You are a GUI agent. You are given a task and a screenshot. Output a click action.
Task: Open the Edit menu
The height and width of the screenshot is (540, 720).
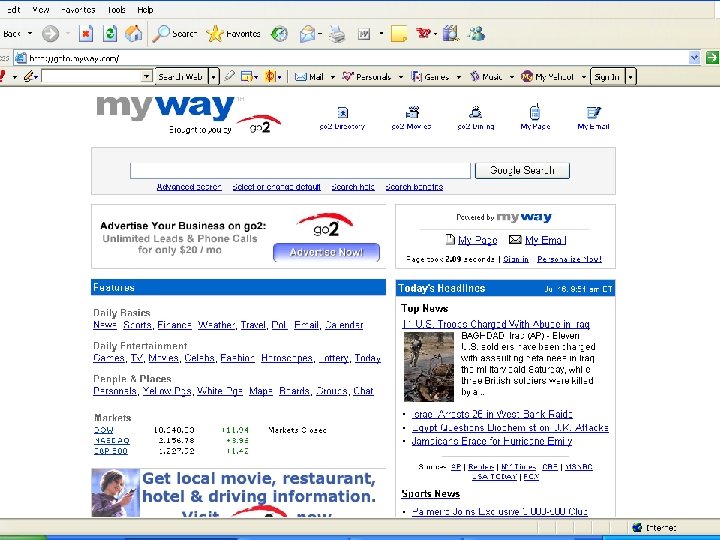tap(14, 10)
